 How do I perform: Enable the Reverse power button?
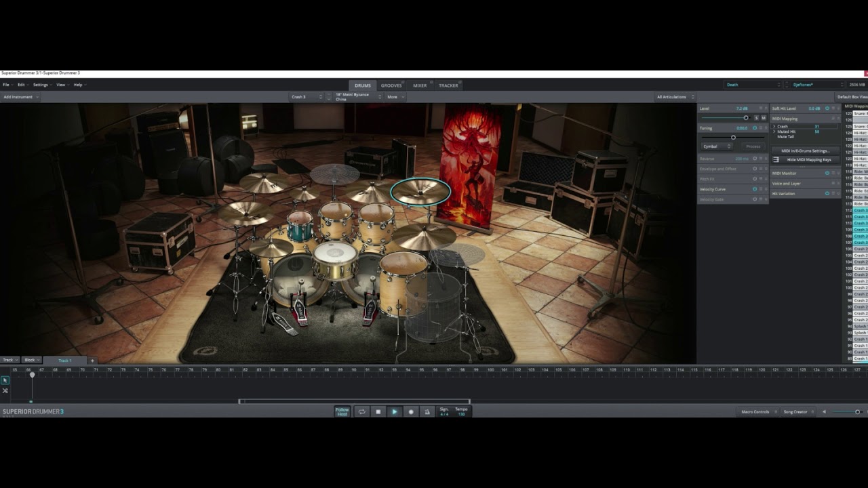point(755,159)
